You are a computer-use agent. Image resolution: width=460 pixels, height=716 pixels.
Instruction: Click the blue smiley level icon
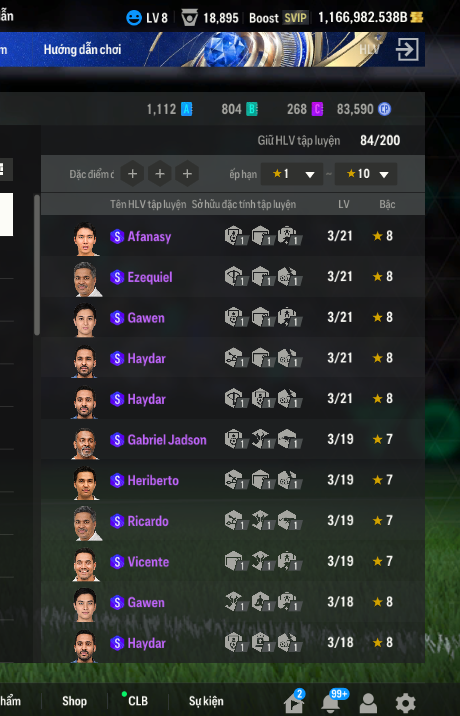point(134,18)
